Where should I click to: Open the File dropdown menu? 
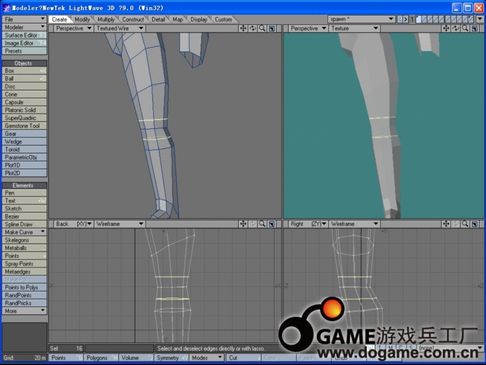tap(24, 19)
